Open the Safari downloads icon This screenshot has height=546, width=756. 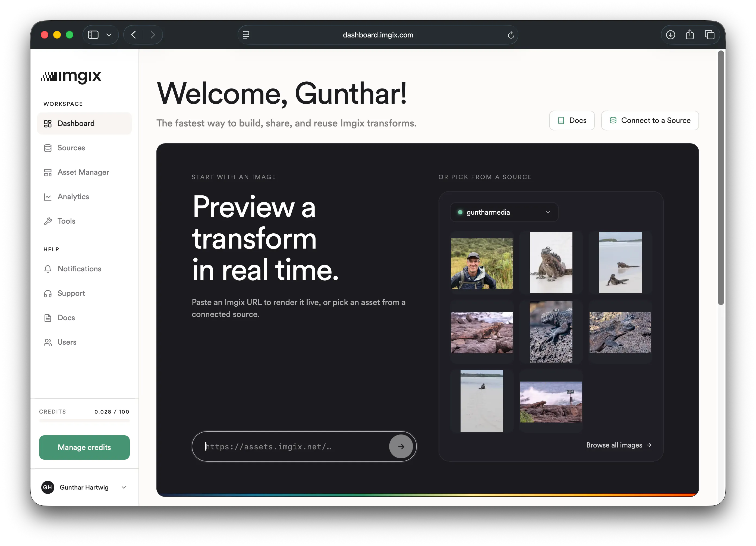point(670,35)
